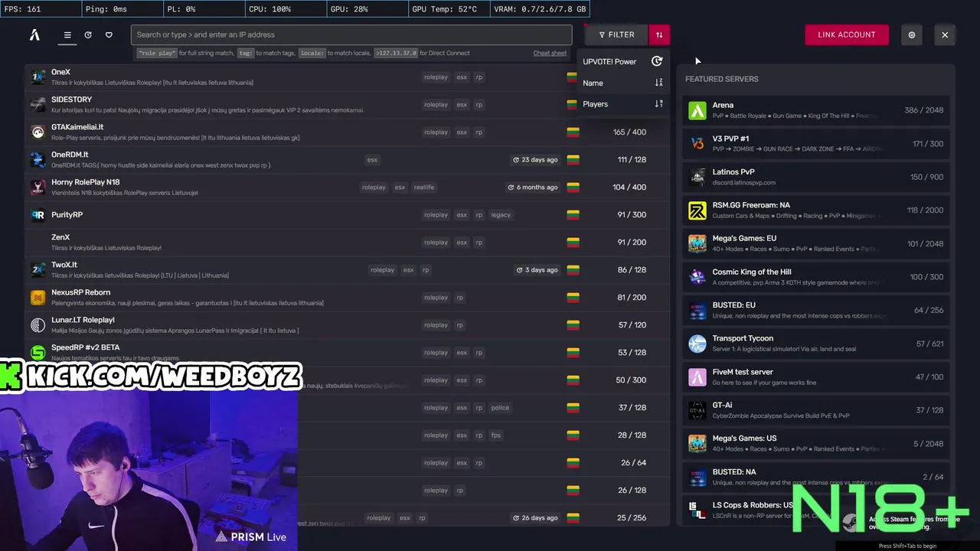The image size is (980, 551).
Task: Click the LINK ACCOUNT button
Action: tap(846, 34)
